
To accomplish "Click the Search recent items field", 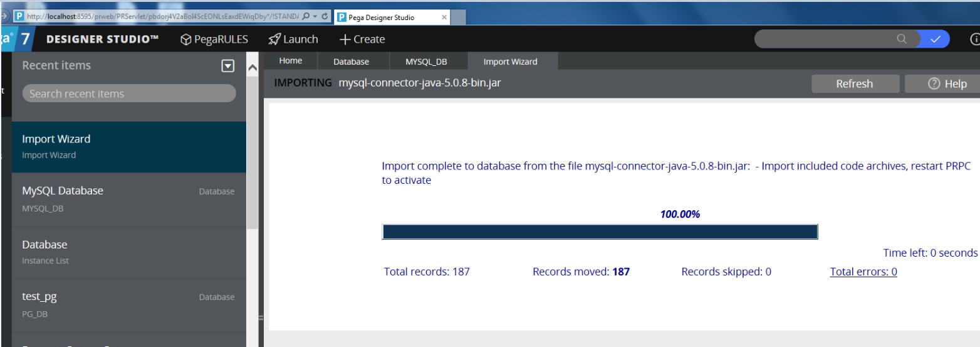I will pyautogui.click(x=129, y=93).
